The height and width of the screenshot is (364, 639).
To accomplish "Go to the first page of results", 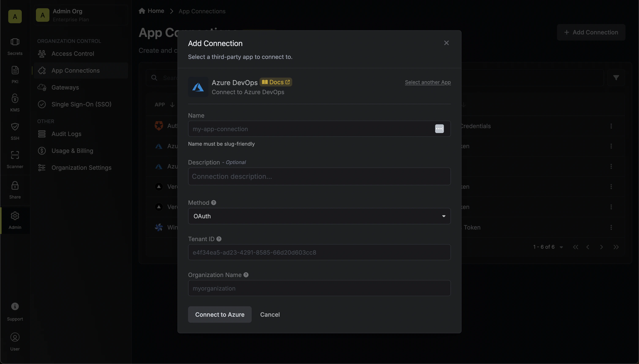I will [575, 247].
